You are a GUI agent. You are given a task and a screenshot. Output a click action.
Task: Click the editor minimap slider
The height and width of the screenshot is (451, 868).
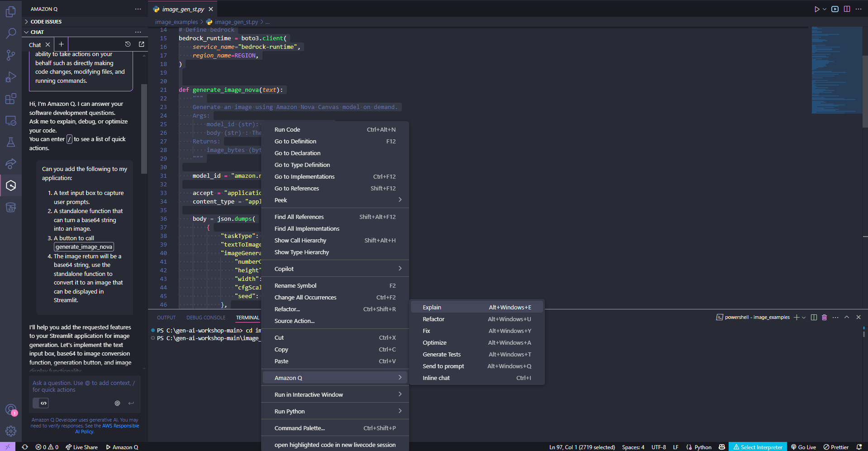pyautogui.click(x=837, y=70)
